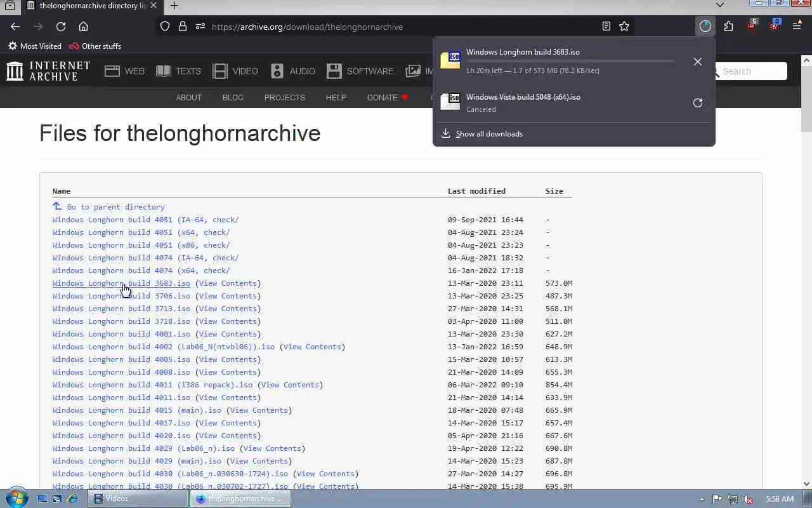This screenshot has width=812, height=508.
Task: Bookmark this page with the star icon
Action: [624, 27]
